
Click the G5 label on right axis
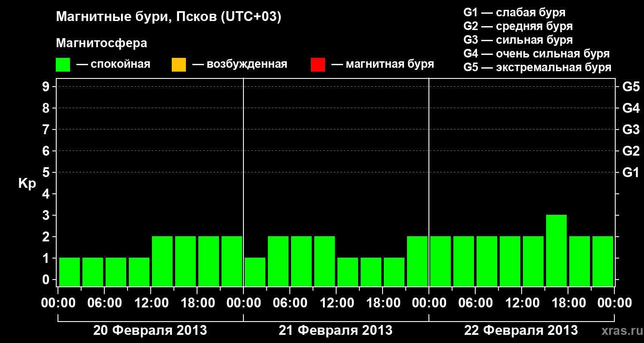(631, 87)
